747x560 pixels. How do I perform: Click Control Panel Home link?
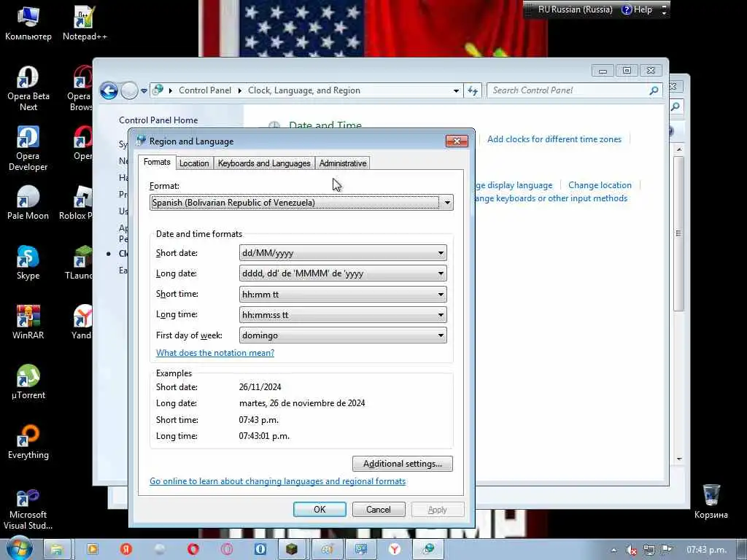[x=158, y=120]
